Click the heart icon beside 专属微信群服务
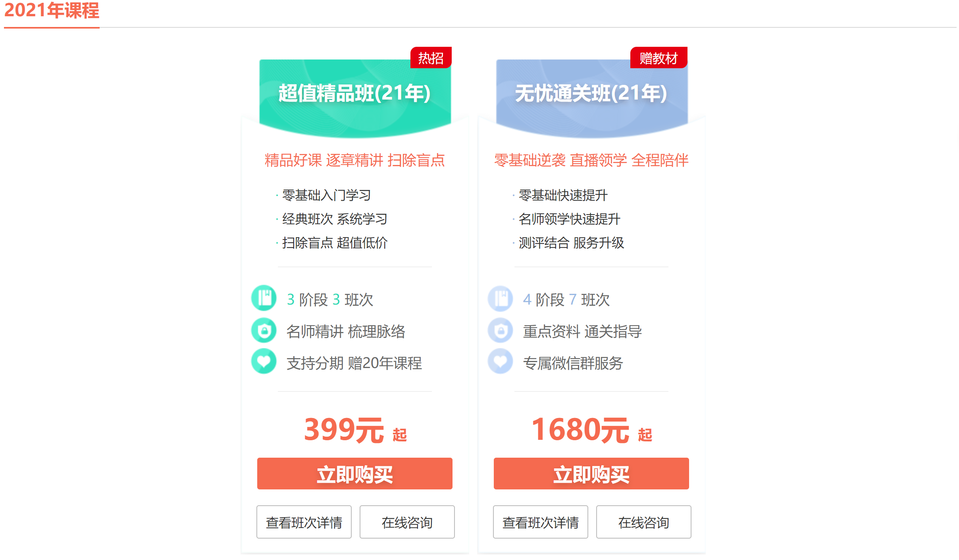The image size is (959, 560). coord(501,362)
